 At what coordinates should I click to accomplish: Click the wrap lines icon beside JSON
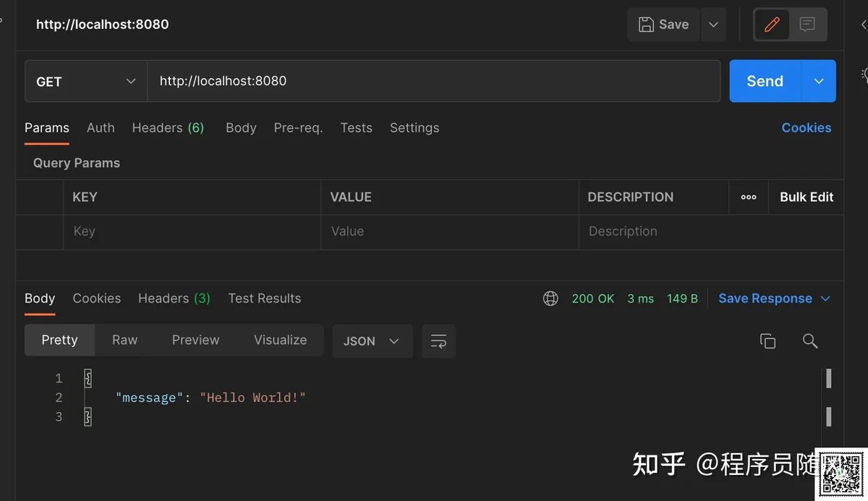pyautogui.click(x=438, y=341)
